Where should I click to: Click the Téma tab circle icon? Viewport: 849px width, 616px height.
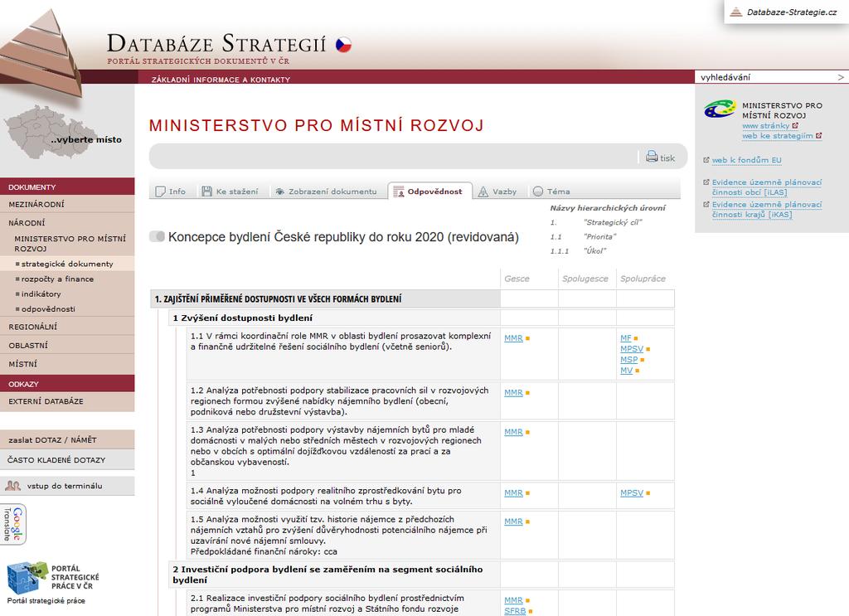537,191
